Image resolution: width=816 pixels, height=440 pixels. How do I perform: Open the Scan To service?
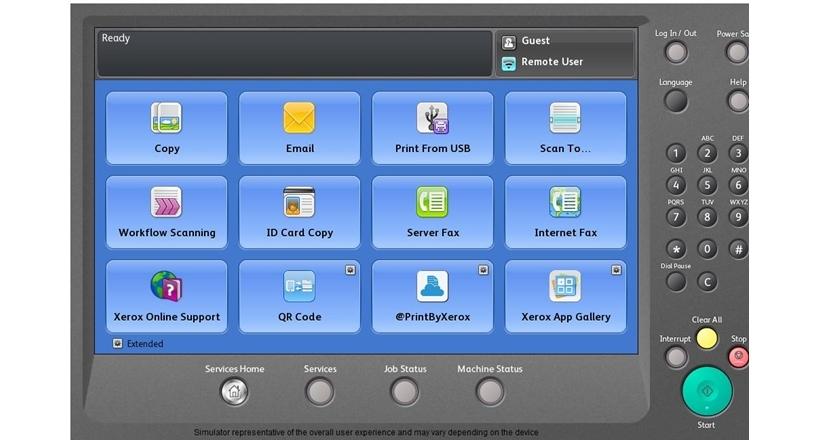coord(565,128)
